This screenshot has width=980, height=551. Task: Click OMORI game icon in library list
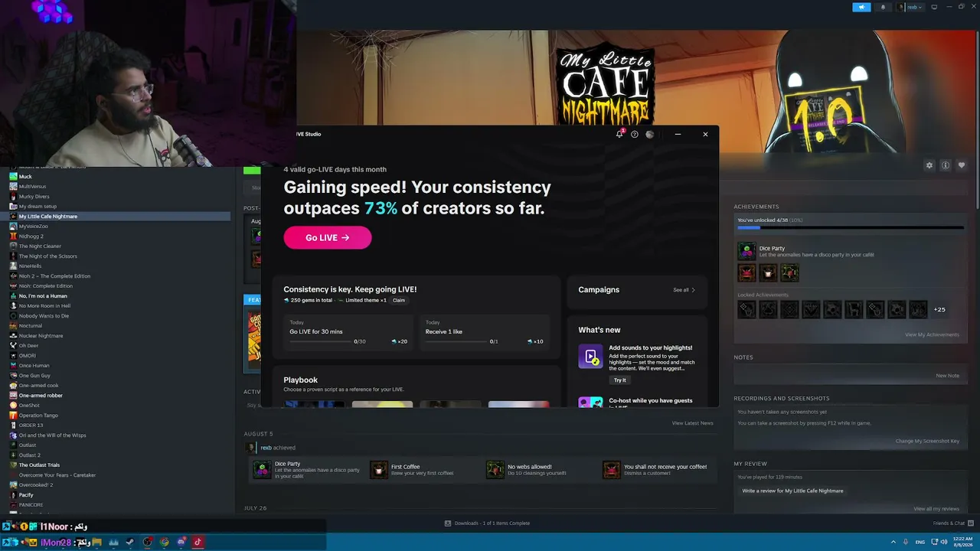pyautogui.click(x=13, y=356)
